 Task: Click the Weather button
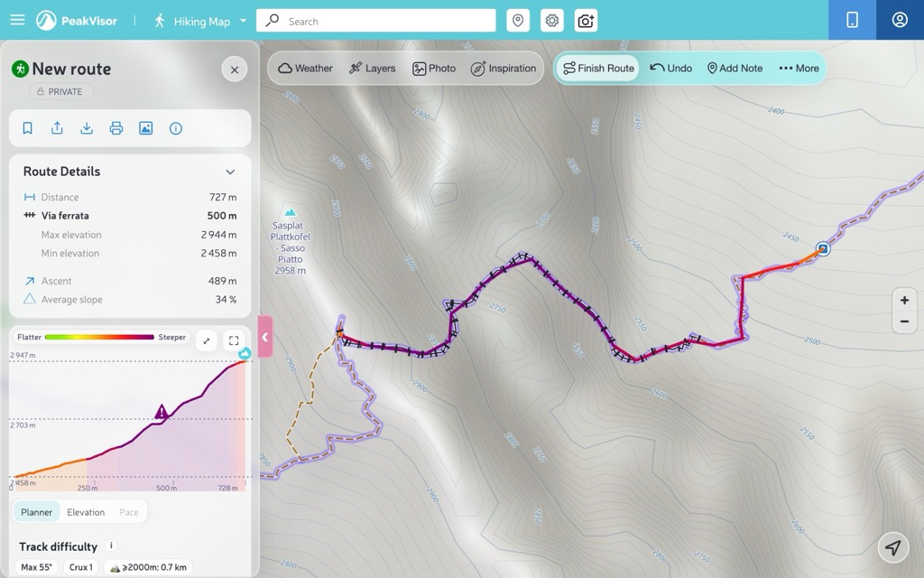[305, 69]
